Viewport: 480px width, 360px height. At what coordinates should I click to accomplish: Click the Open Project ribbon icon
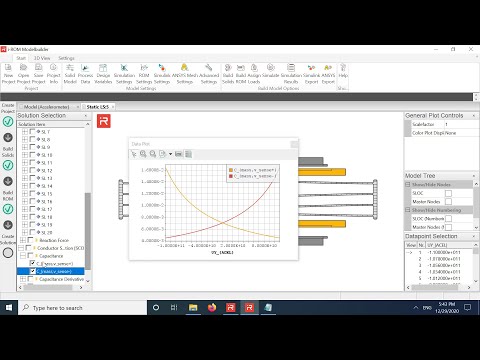pyautogui.click(x=23, y=74)
